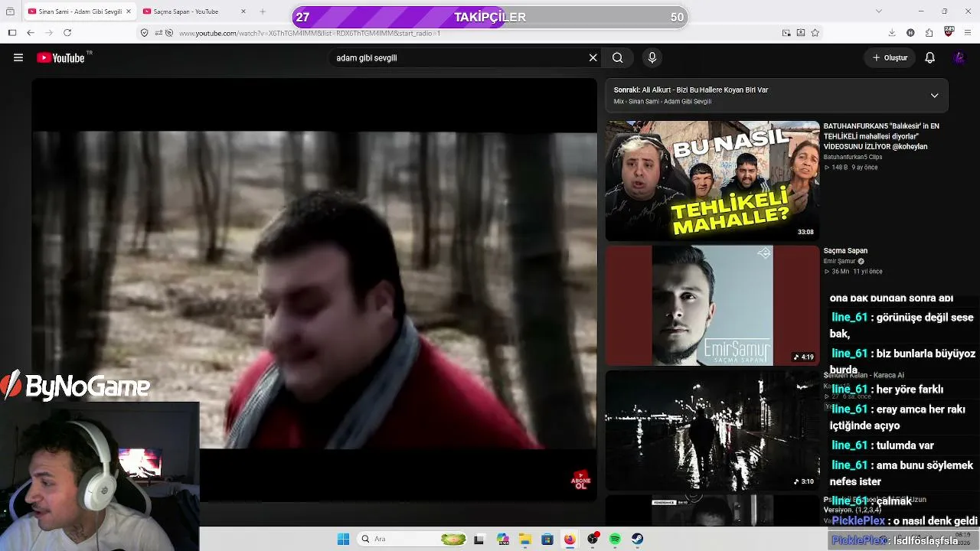Click the ABONE OL subscribe overlay
The width and height of the screenshot is (980, 551).
(x=581, y=480)
